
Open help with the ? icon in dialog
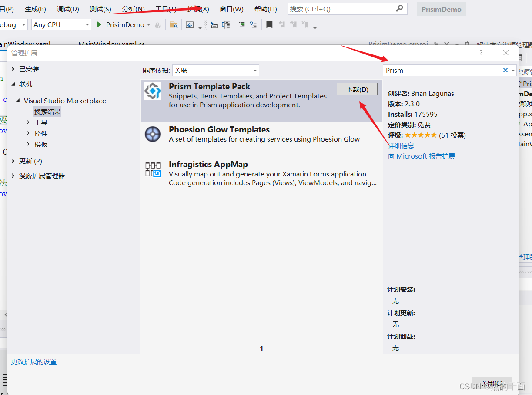[x=481, y=53]
